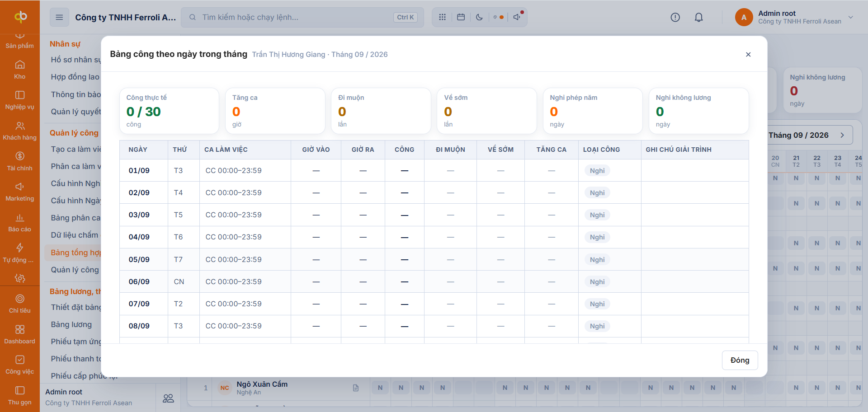Open Hợp đồng lao động menu item
The height and width of the screenshot is (412, 868).
75,77
